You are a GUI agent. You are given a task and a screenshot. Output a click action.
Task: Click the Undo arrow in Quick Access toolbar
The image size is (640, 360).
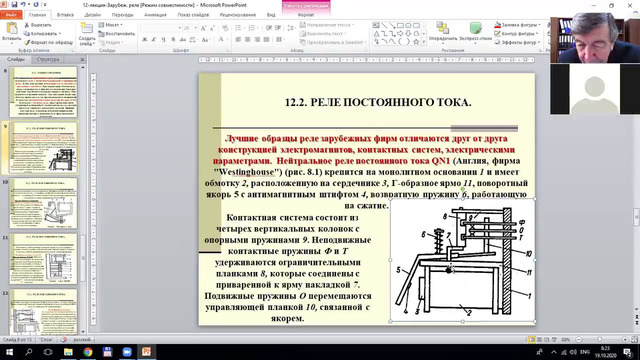coord(23,4)
